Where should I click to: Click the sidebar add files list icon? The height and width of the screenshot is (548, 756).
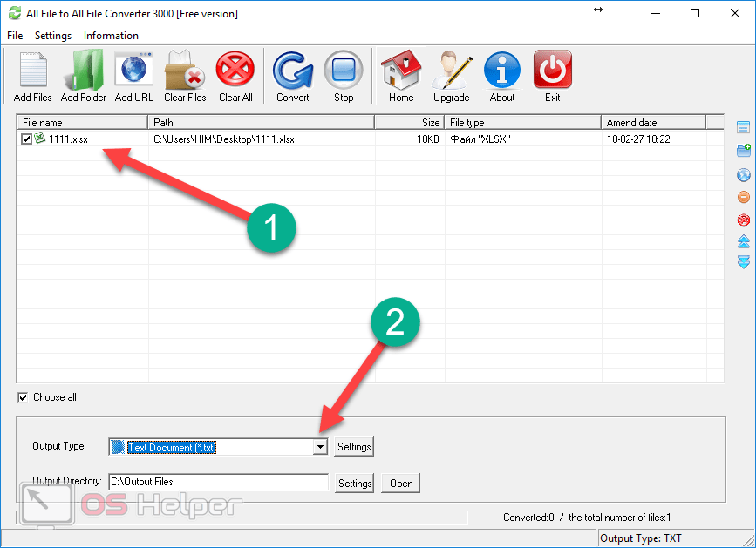(x=744, y=127)
